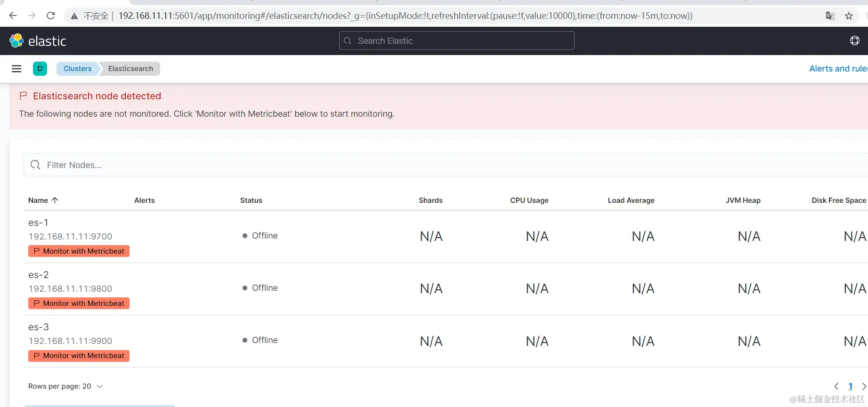868x407 pixels.
Task: Sort by Load Average column
Action: (x=631, y=200)
